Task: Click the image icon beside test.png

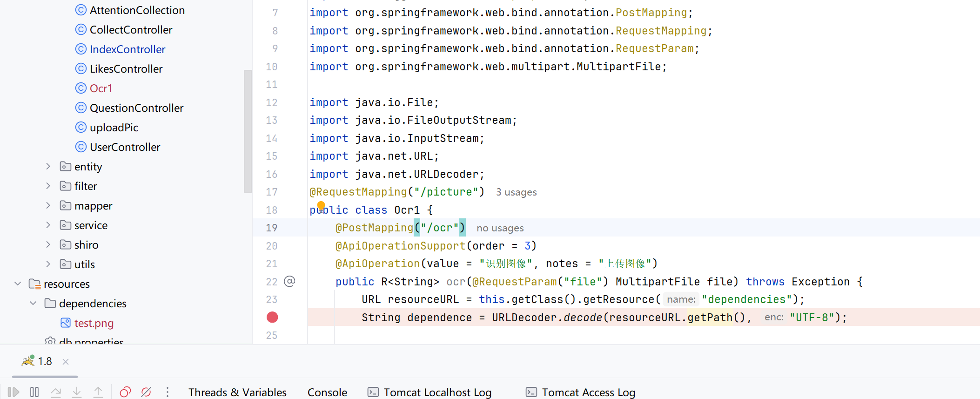Action: pyautogui.click(x=66, y=323)
